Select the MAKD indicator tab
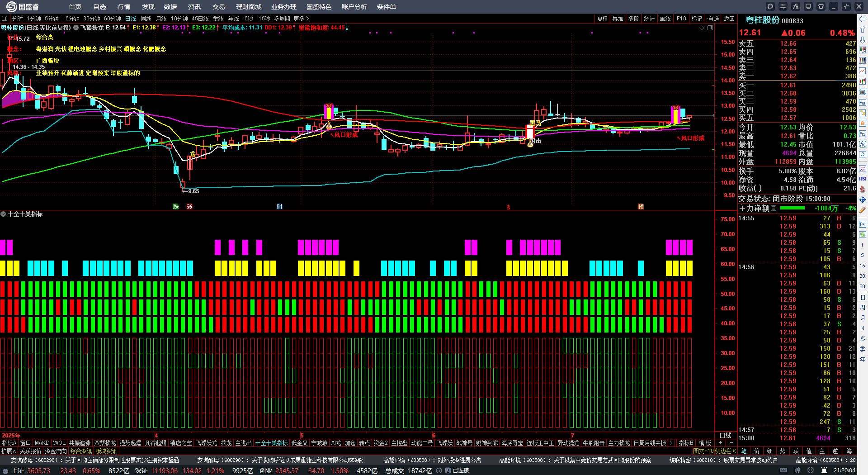 pyautogui.click(x=42, y=443)
